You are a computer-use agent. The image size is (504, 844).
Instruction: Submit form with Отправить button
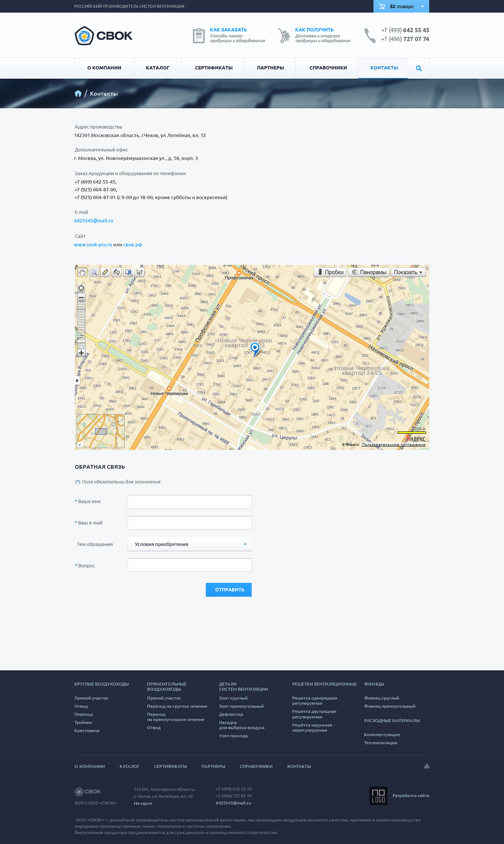229,589
